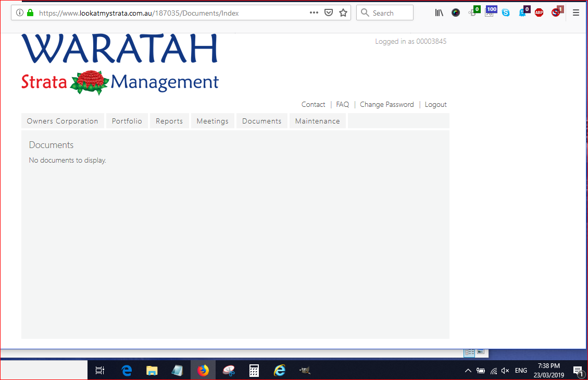Screen dimensions: 588x380
Task: Select the Documents tab
Action: tap(261, 121)
